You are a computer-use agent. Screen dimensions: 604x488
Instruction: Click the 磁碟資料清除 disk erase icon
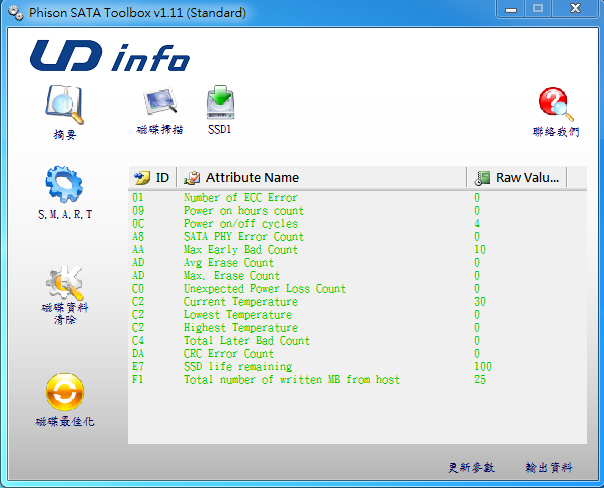point(65,283)
